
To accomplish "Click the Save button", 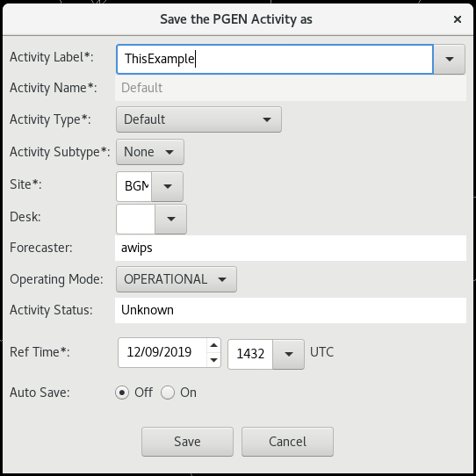I will pos(187,442).
